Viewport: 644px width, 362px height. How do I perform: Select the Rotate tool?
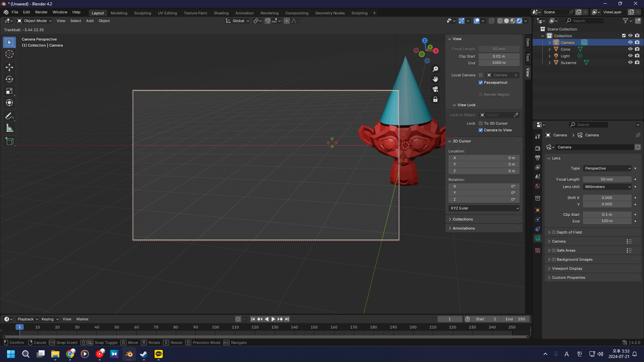[9, 79]
